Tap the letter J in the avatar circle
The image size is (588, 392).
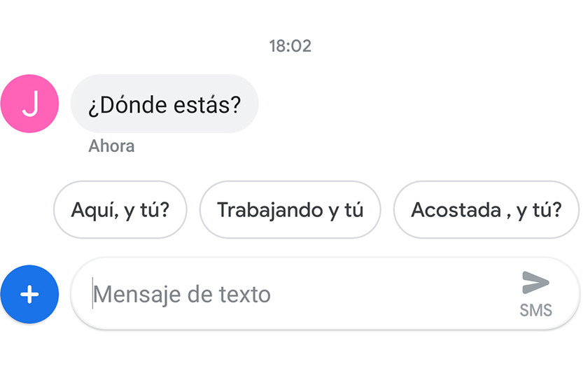pos(29,104)
